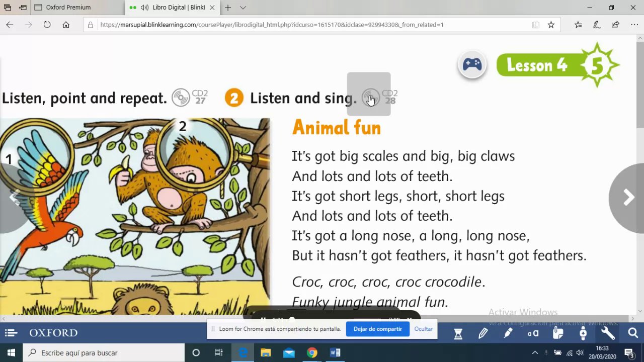The width and height of the screenshot is (644, 362).
Task: Add this page to favorites star
Action: [551, 25]
